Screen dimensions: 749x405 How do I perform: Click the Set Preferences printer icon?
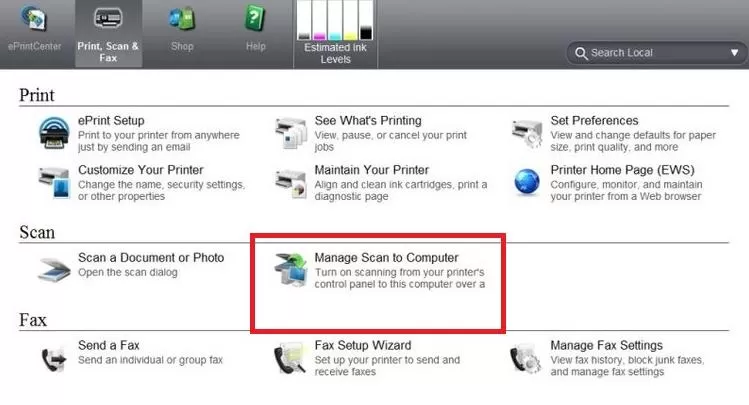(526, 132)
